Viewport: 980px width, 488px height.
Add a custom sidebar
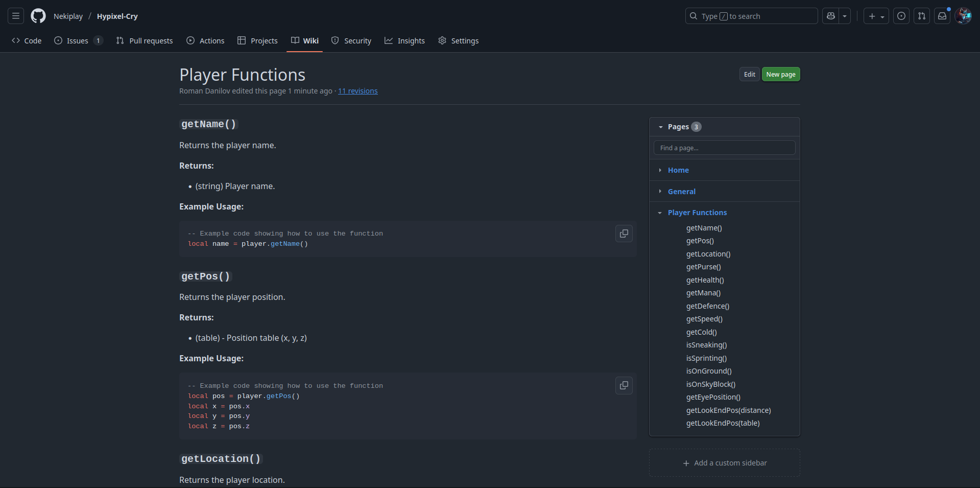pyautogui.click(x=724, y=463)
